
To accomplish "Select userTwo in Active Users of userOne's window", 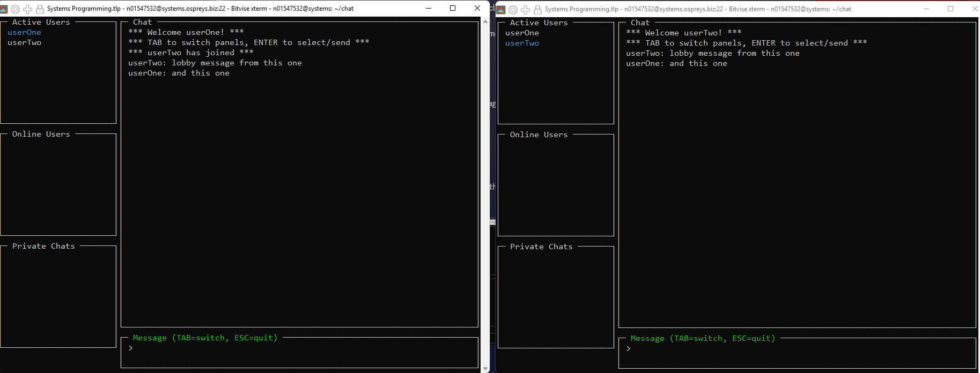I will coord(24,43).
